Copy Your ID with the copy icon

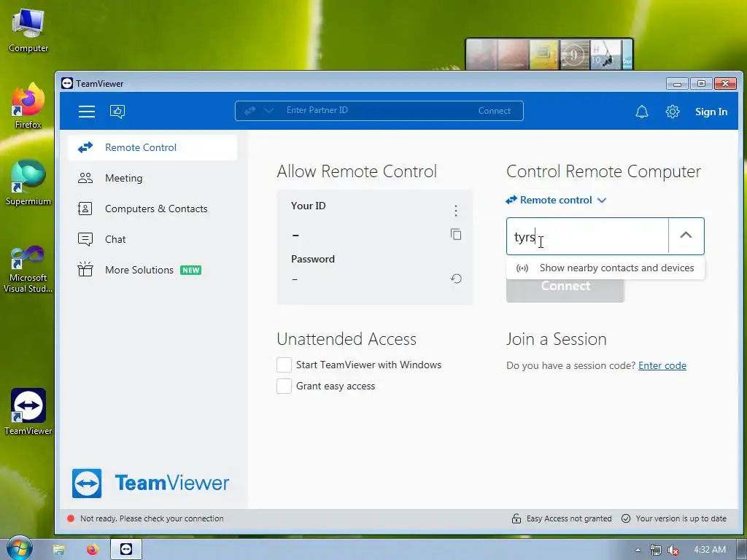pos(456,234)
